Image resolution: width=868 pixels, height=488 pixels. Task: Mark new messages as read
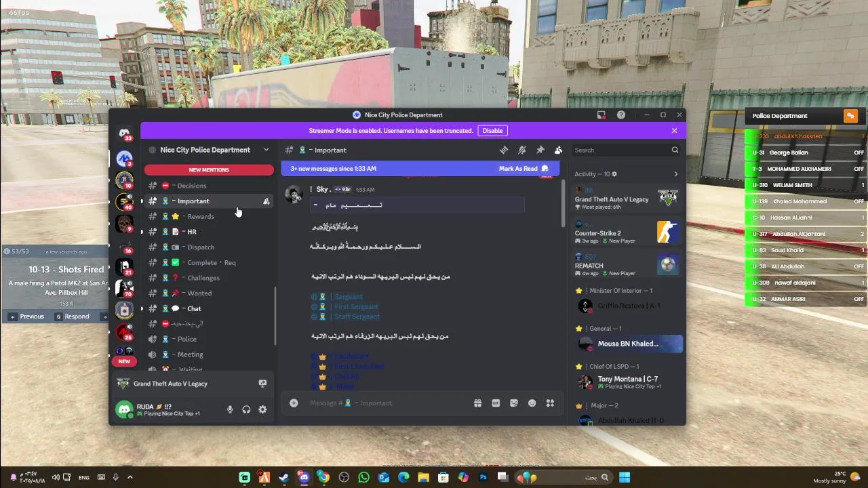(524, 168)
